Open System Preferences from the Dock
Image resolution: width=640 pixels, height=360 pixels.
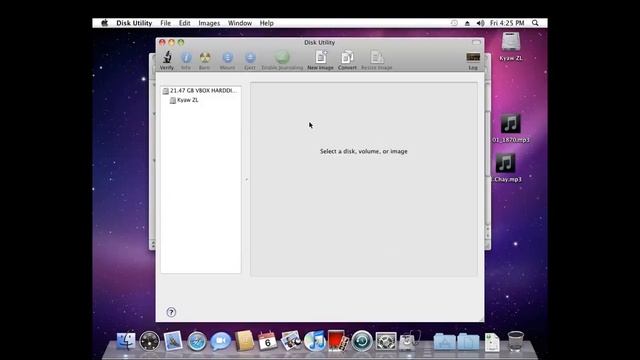click(386, 341)
